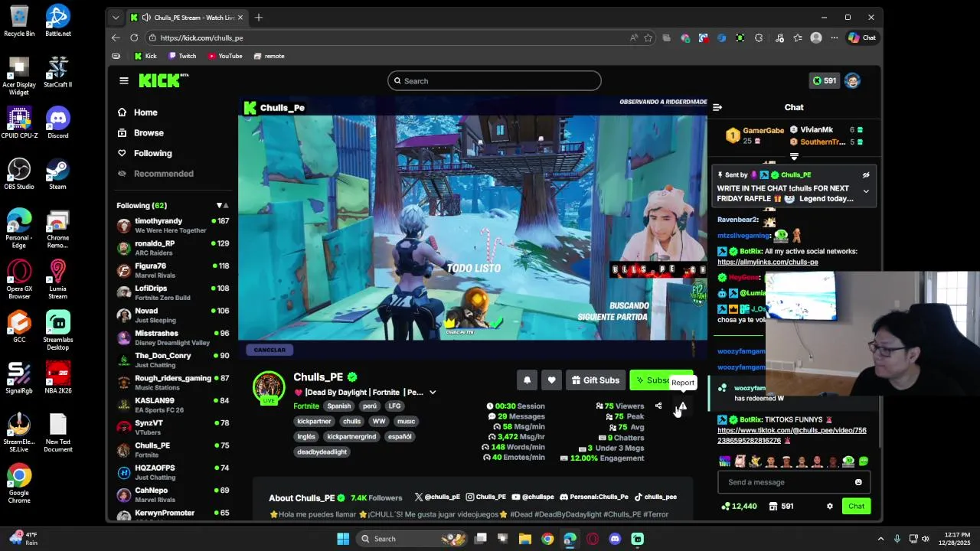Open Edge settings and more menu
Screen dimensions: 980x551
point(834,37)
